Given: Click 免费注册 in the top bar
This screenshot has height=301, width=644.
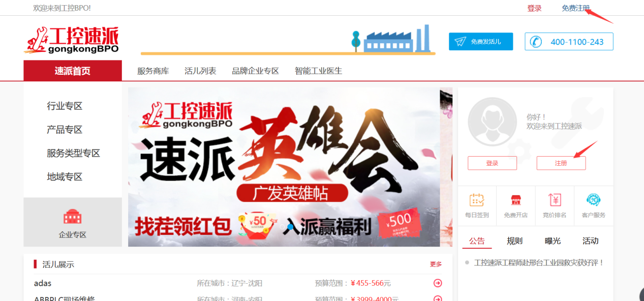Looking at the screenshot, I should tap(576, 8).
